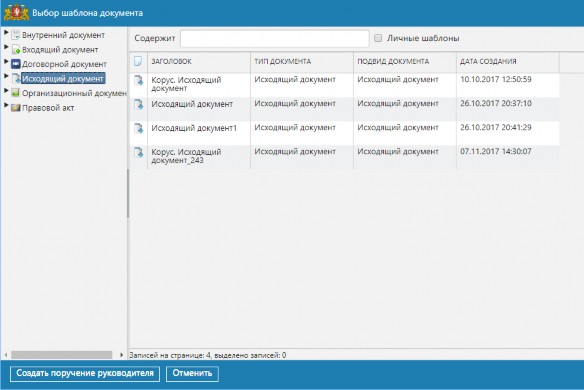Viewport: 584px width, 390px height.
Task: Click the Выбор шаблона документа title
Action: pos(88,13)
